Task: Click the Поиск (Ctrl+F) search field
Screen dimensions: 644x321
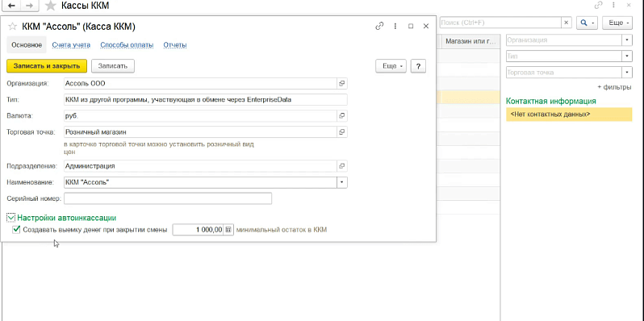Action: point(500,23)
